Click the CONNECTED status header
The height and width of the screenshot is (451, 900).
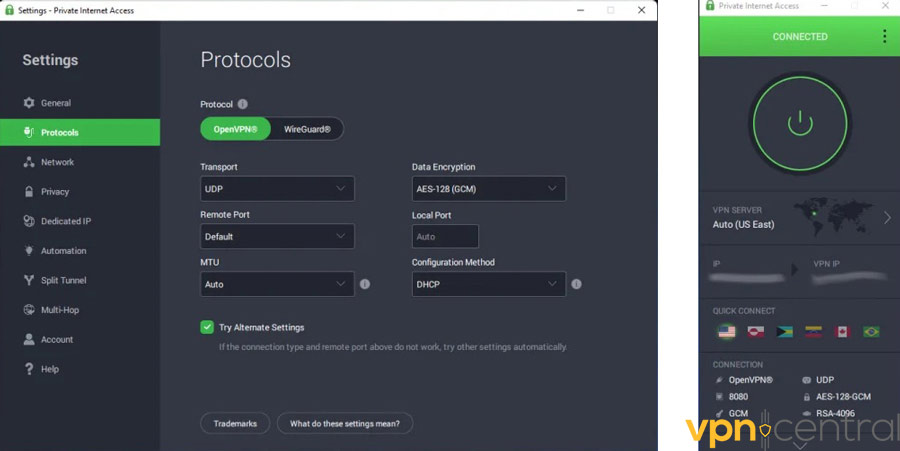pos(800,37)
